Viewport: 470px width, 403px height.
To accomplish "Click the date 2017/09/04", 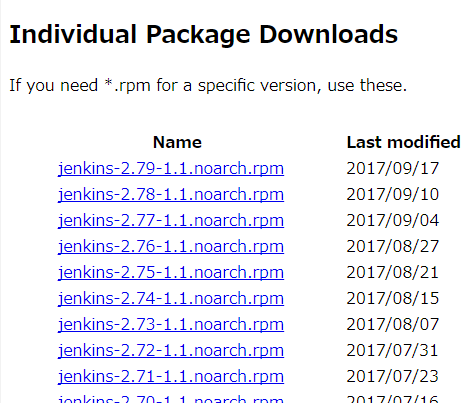I will 393,220.
